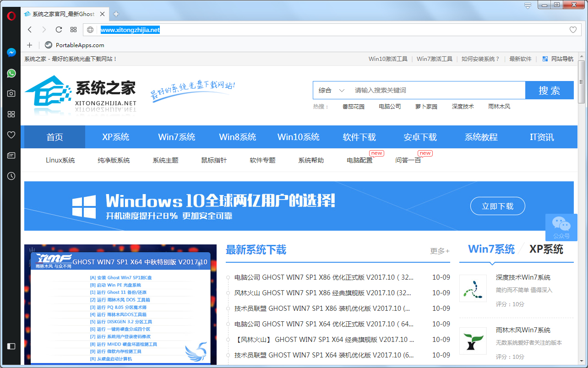Screen dimensions: 588x368
Task: Click the 深度技术Win7系统 logo thumbnail
Action: [473, 287]
